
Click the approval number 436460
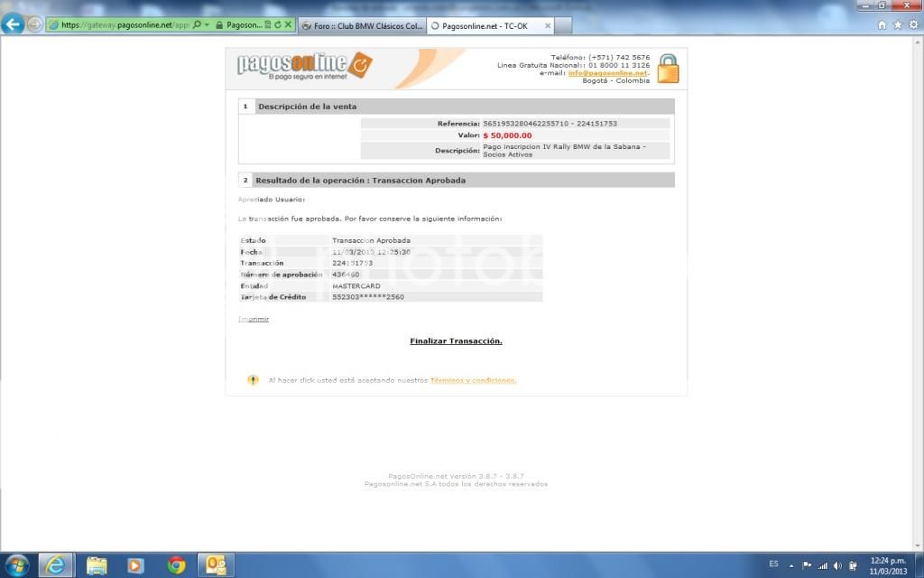click(x=346, y=275)
